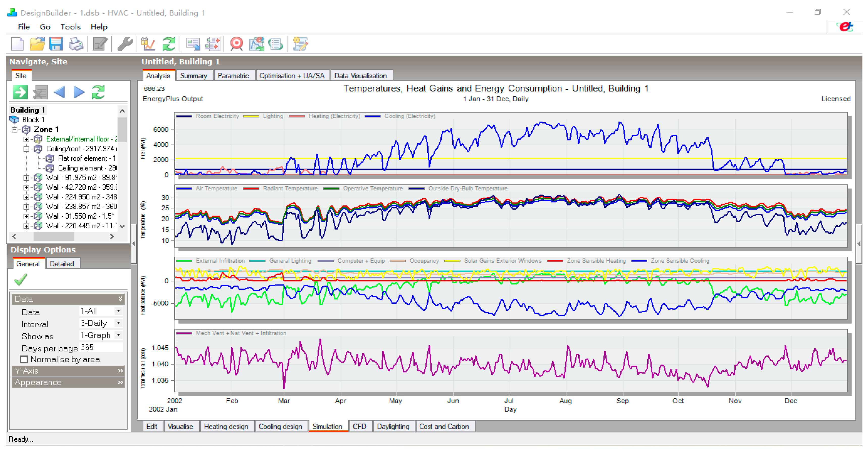Collapse the Ceiling/roof tree node
Image resolution: width=868 pixels, height=452 pixels.
click(26, 149)
